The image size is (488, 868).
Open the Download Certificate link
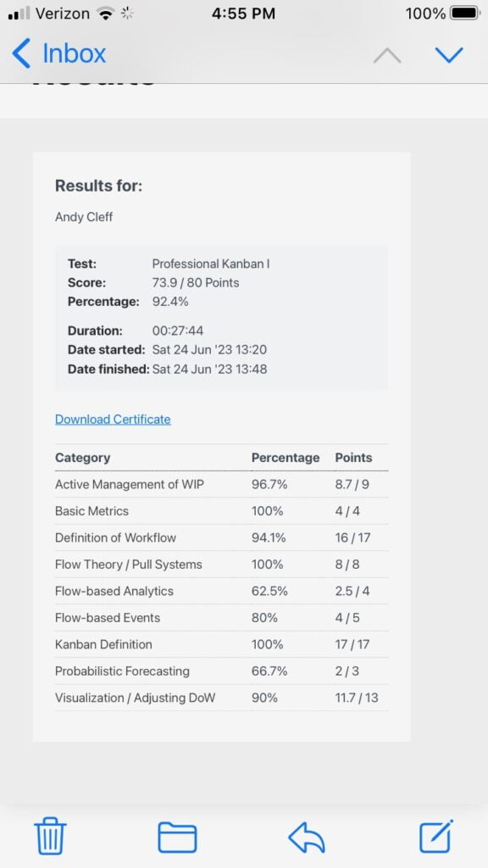(113, 419)
